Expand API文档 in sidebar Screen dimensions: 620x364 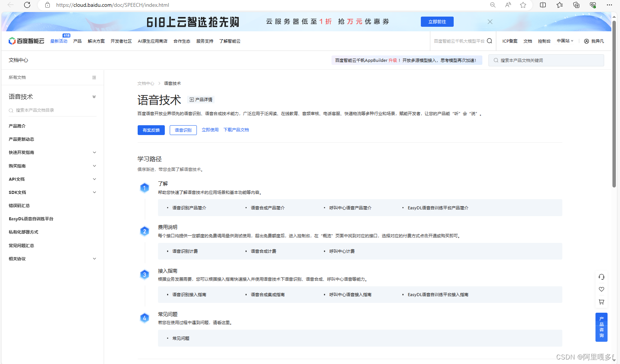pos(95,179)
